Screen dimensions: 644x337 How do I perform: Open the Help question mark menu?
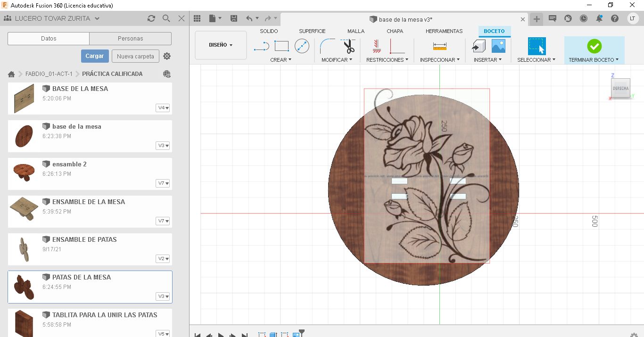615,18
